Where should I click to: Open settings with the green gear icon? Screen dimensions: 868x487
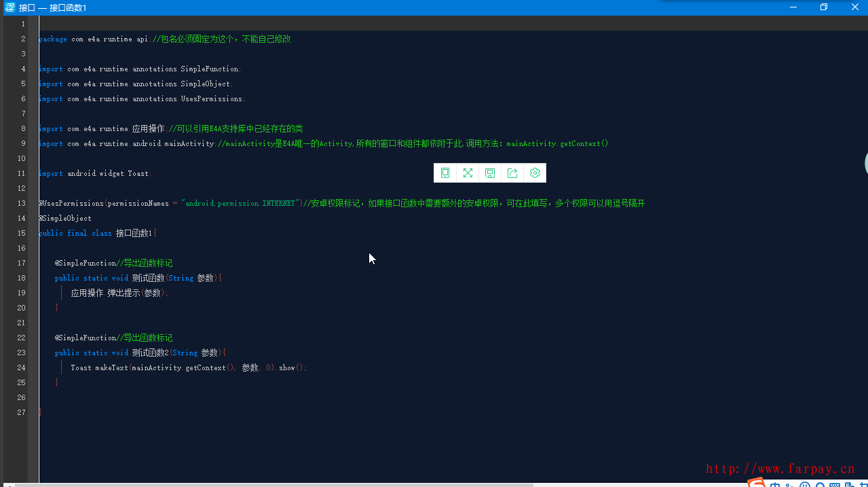pos(535,173)
